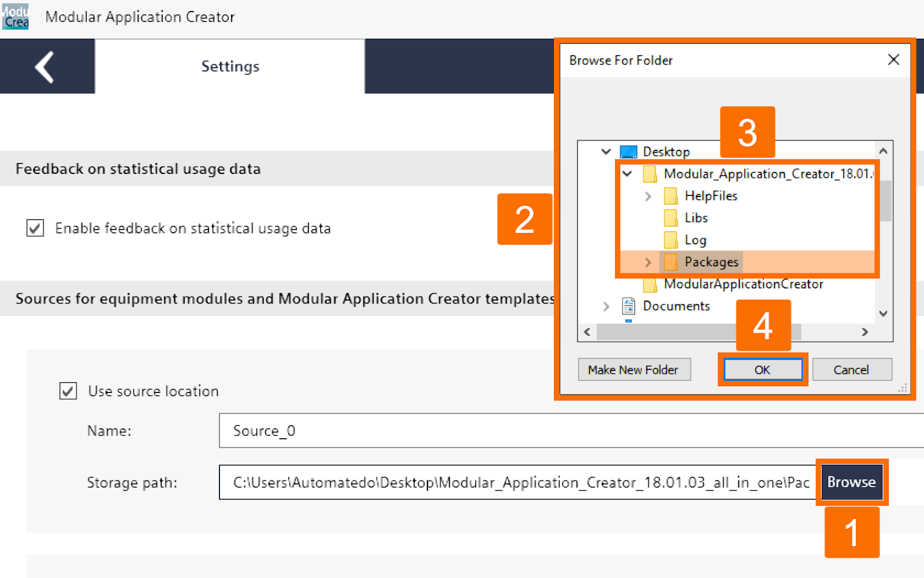Click the Browse button for storage path
Screen dimensions: 924x578
tap(851, 482)
